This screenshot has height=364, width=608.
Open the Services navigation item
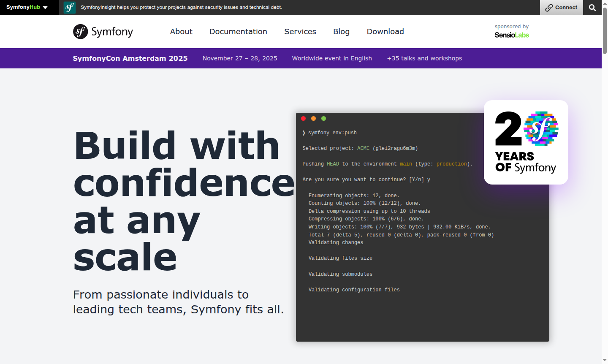click(x=300, y=31)
